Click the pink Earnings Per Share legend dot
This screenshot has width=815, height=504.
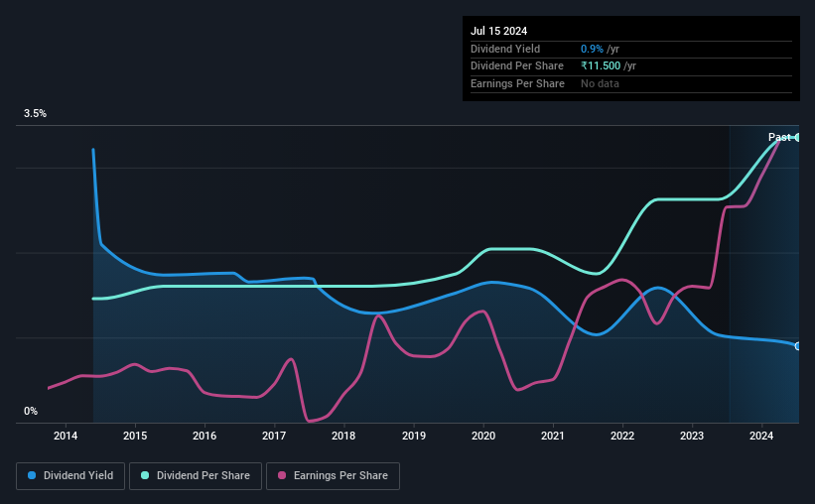282,475
